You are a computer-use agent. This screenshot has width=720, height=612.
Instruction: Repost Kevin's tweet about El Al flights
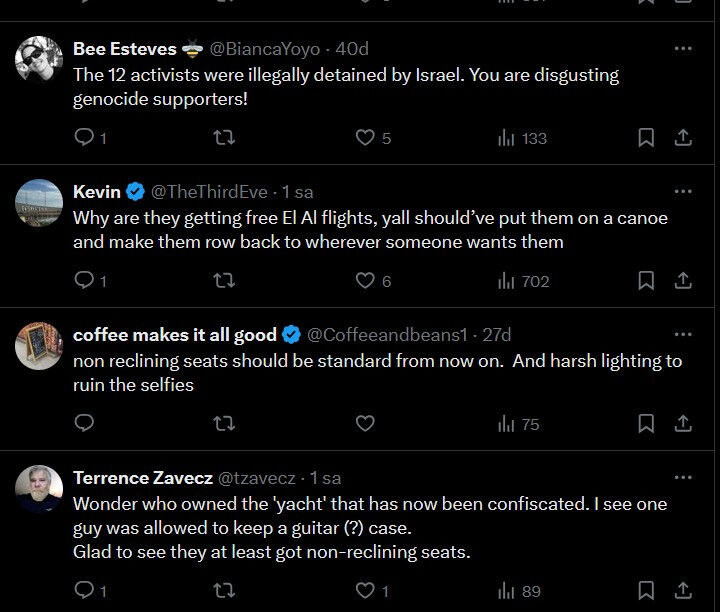pos(225,281)
